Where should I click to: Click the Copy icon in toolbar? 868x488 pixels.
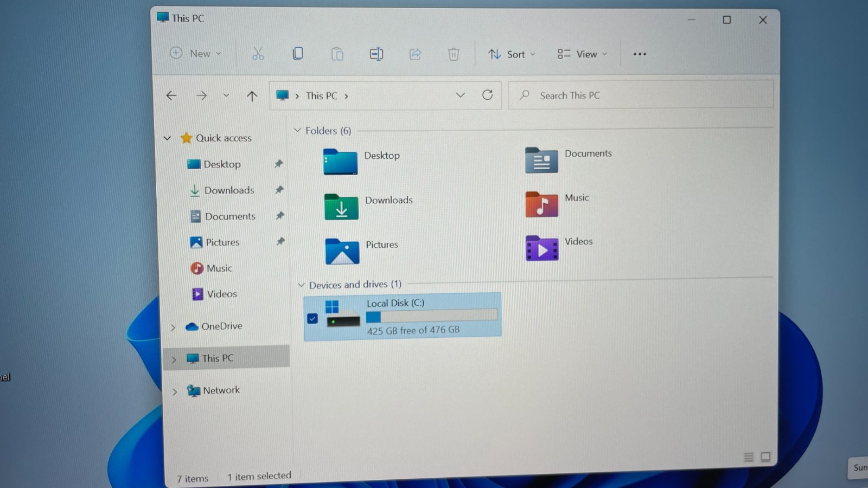pyautogui.click(x=298, y=54)
